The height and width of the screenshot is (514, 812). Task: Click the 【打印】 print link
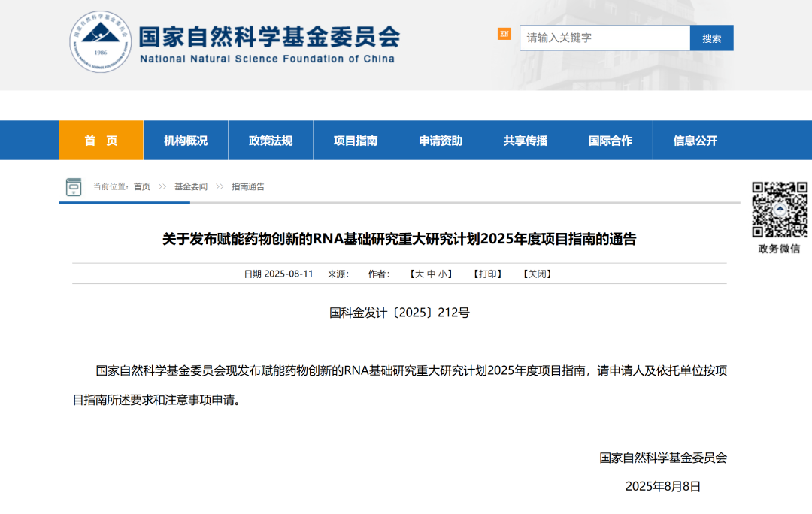(x=487, y=274)
